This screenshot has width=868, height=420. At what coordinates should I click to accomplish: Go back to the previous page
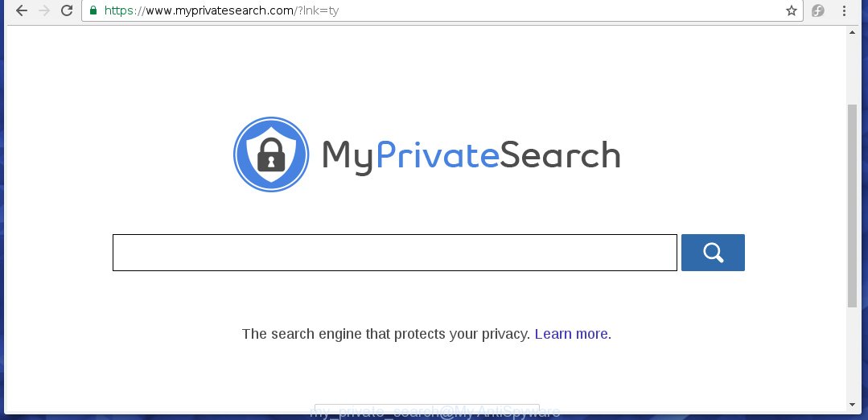click(22, 10)
